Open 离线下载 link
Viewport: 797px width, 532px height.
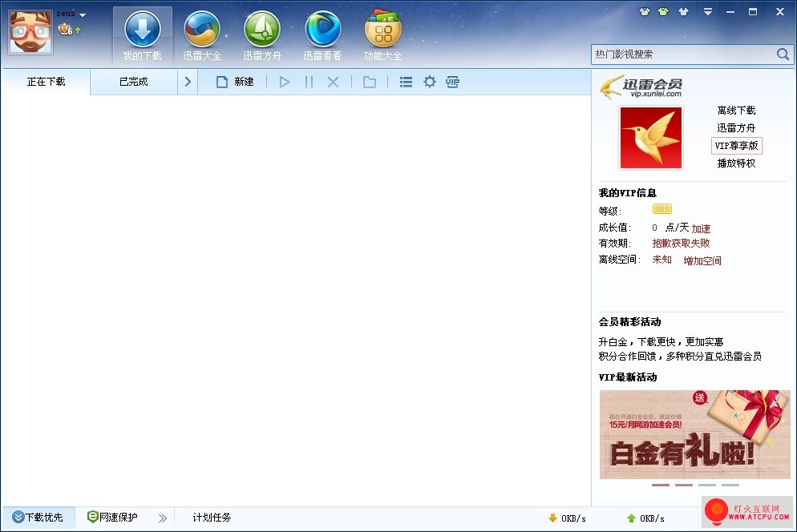[736, 111]
